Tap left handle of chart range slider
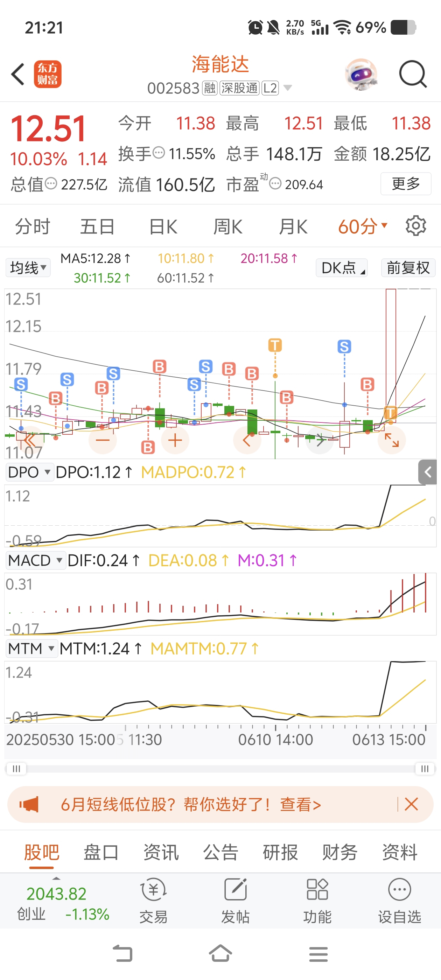 (x=16, y=769)
